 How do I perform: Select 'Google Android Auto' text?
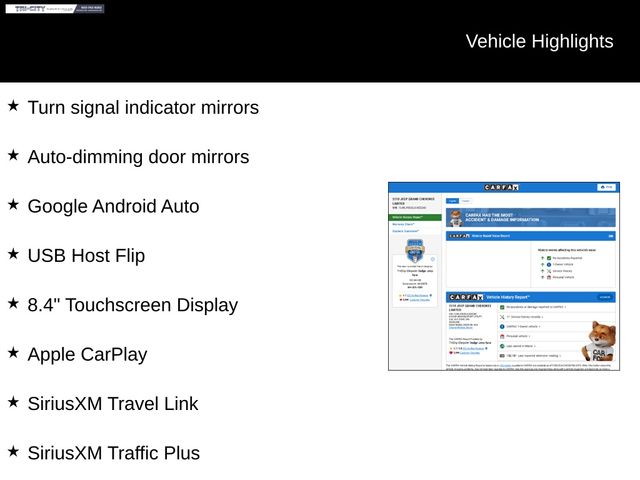coord(113,207)
